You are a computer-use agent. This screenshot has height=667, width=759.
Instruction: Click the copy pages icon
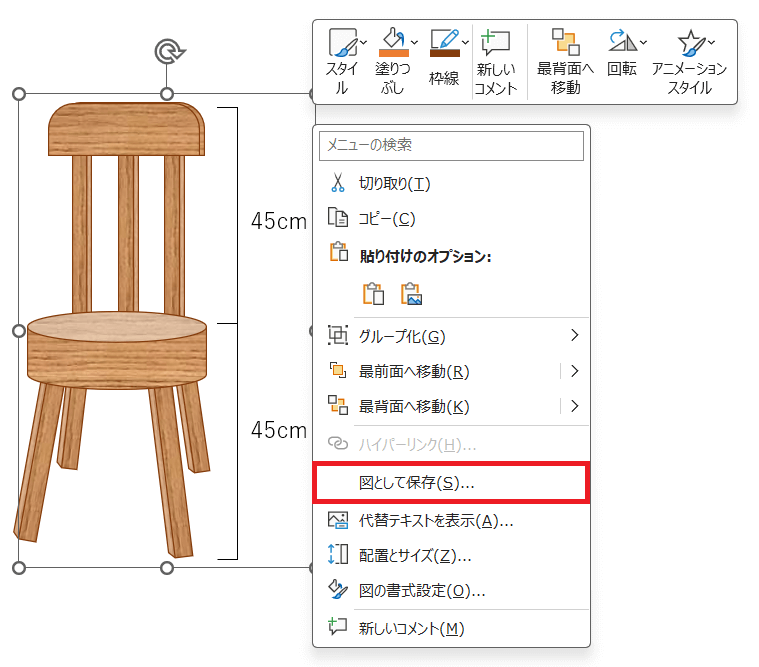coord(338,218)
